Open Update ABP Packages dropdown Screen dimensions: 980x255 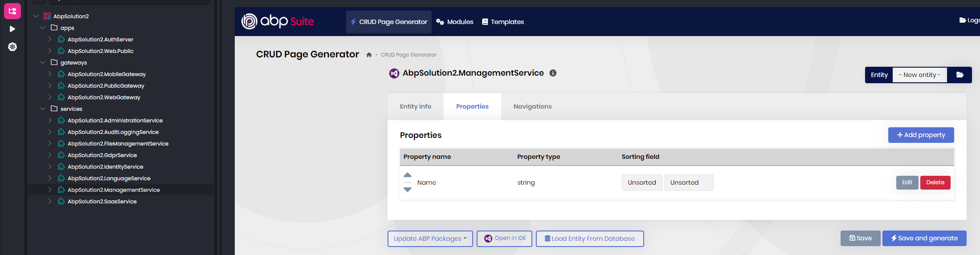click(x=430, y=239)
